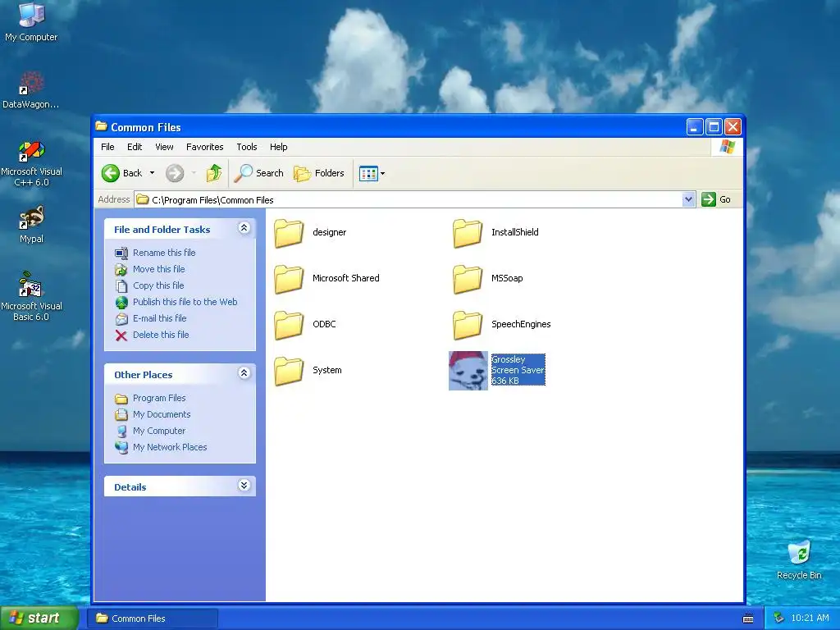The width and height of the screenshot is (840, 630).
Task: Open the View menu
Action: tap(164, 147)
